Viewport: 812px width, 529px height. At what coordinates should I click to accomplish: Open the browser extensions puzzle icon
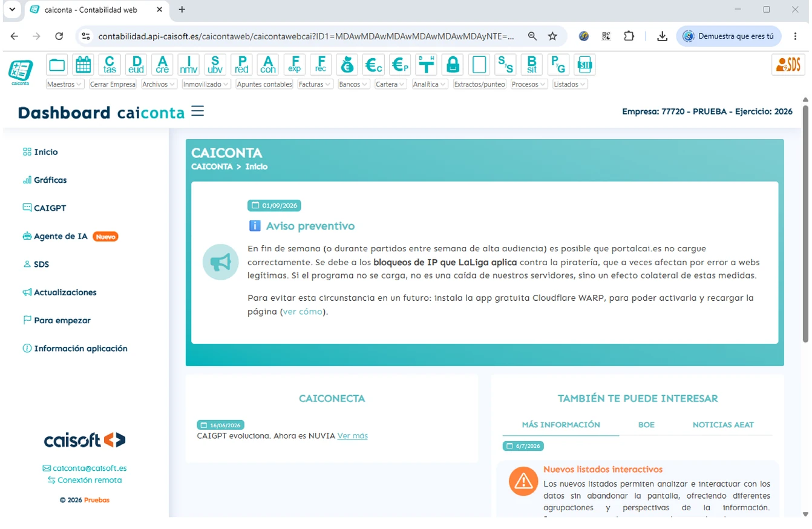(629, 36)
